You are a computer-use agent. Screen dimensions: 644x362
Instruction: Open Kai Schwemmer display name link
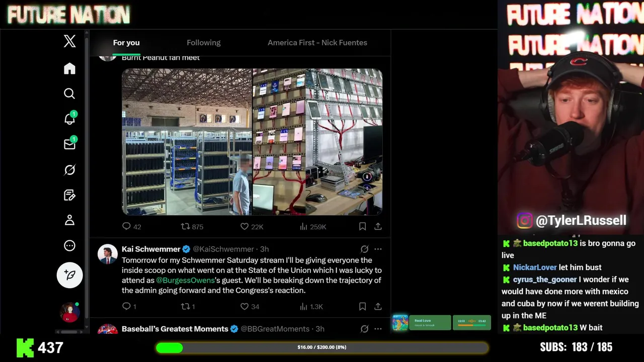151,249
